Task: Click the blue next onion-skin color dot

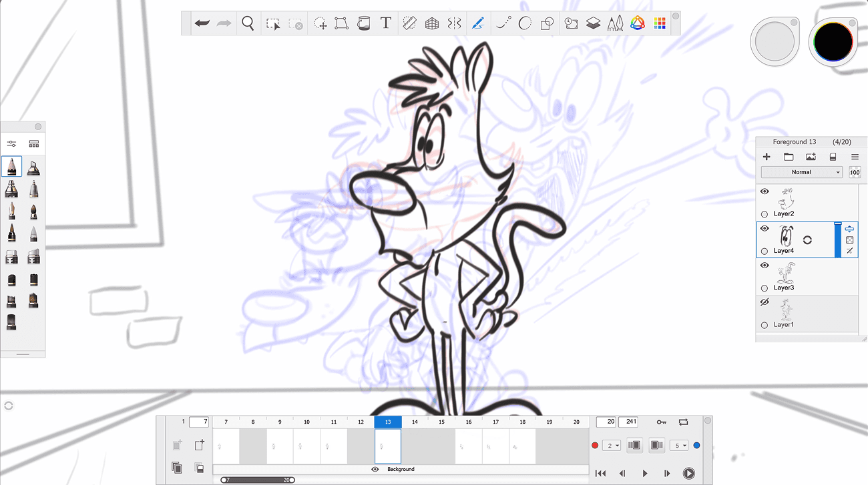Action: [696, 445]
